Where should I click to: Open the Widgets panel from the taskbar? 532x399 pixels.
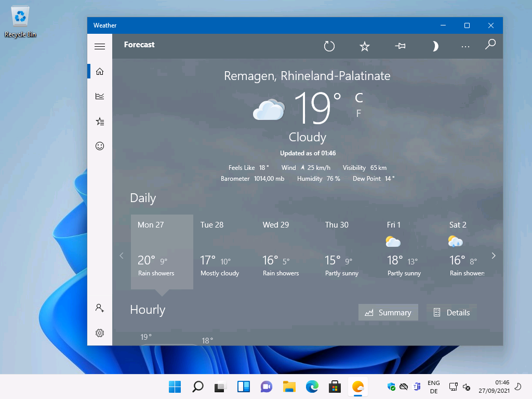(243, 387)
